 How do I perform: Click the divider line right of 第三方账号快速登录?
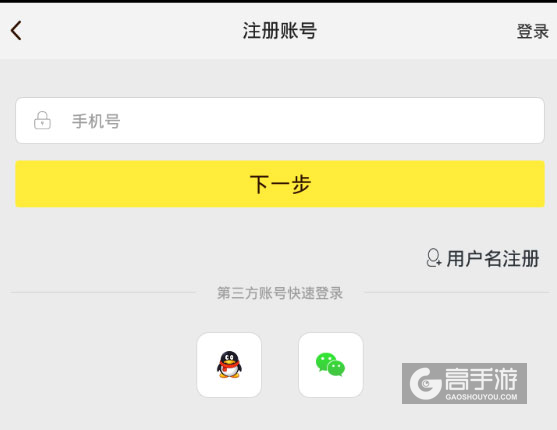[457, 293]
